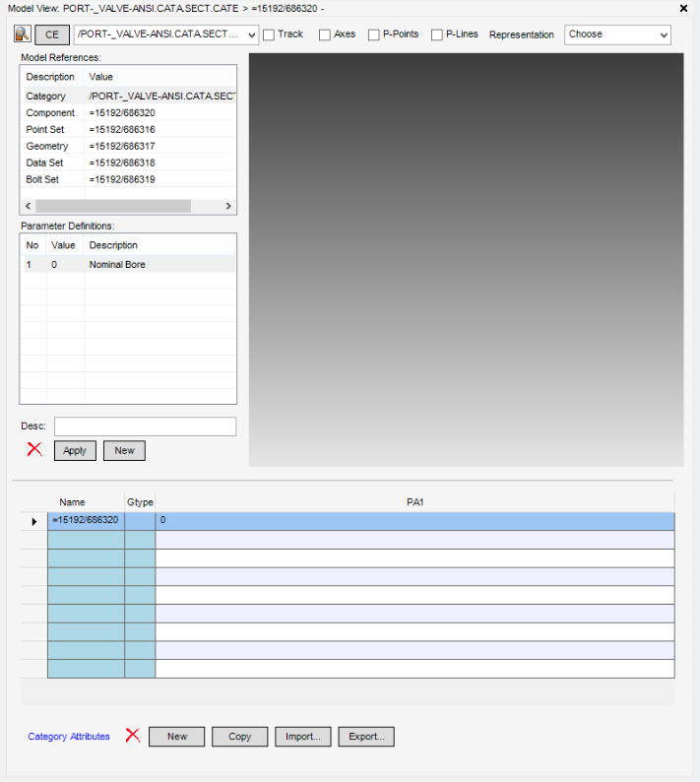The height and width of the screenshot is (782, 700).
Task: Click the red X delete icon near Apply
Action: tap(34, 449)
